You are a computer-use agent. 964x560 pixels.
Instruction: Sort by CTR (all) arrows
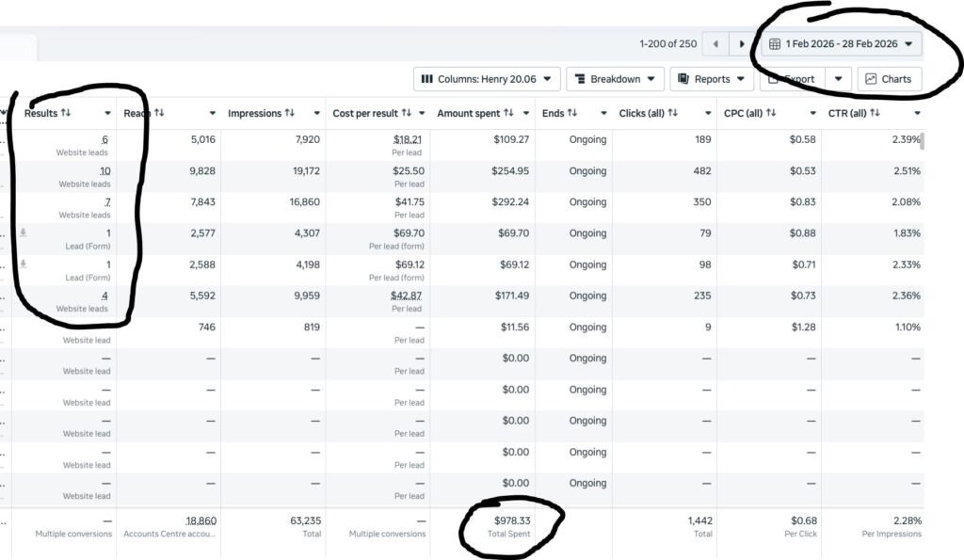click(875, 113)
